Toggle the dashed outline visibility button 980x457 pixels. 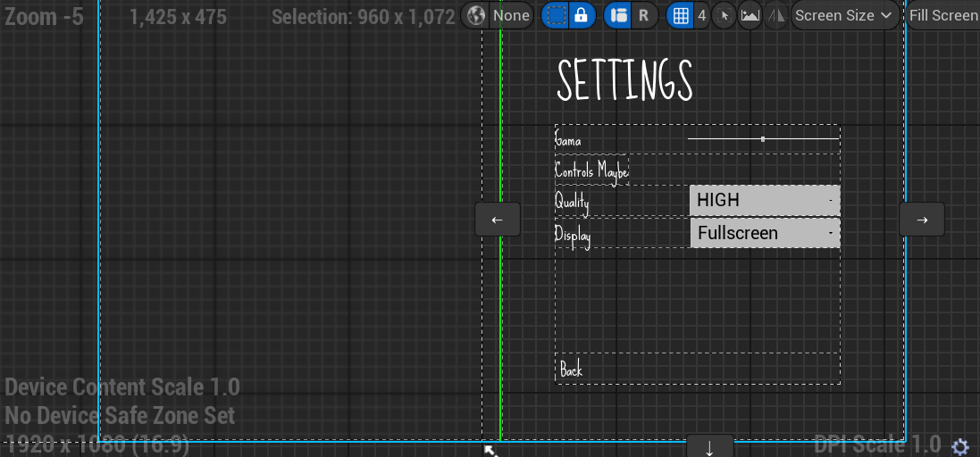(x=556, y=15)
